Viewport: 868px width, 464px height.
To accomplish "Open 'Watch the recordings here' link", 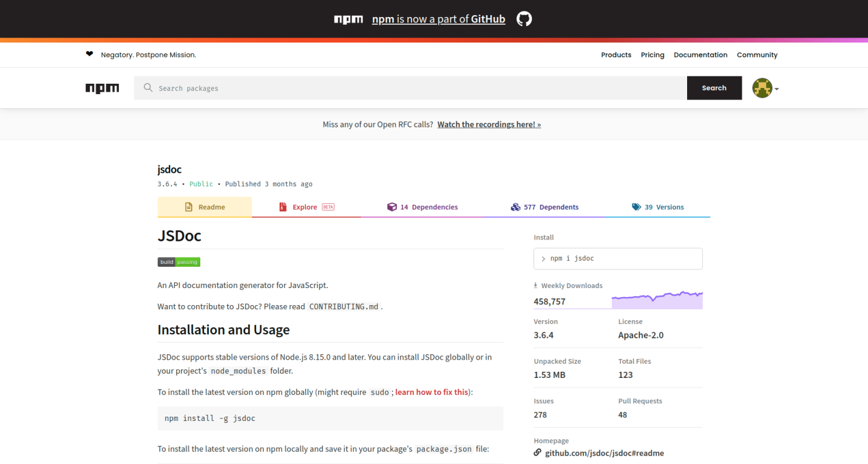I will click(x=489, y=124).
